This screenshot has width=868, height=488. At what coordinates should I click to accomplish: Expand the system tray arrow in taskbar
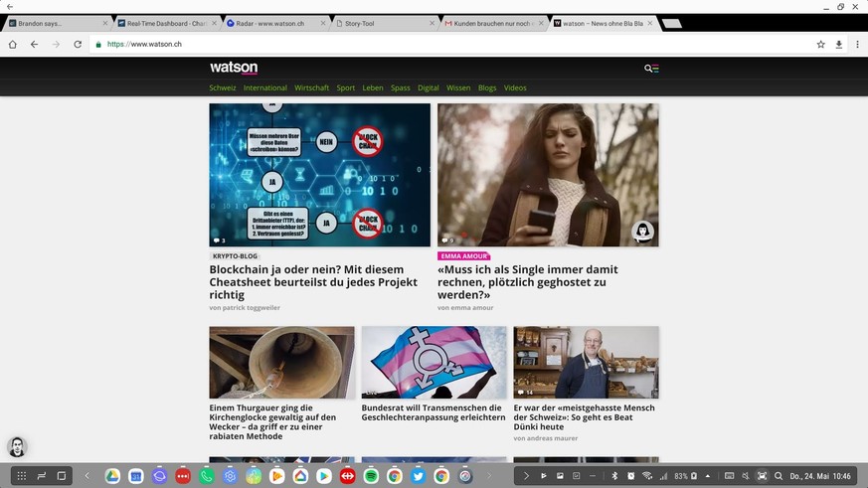click(526, 476)
